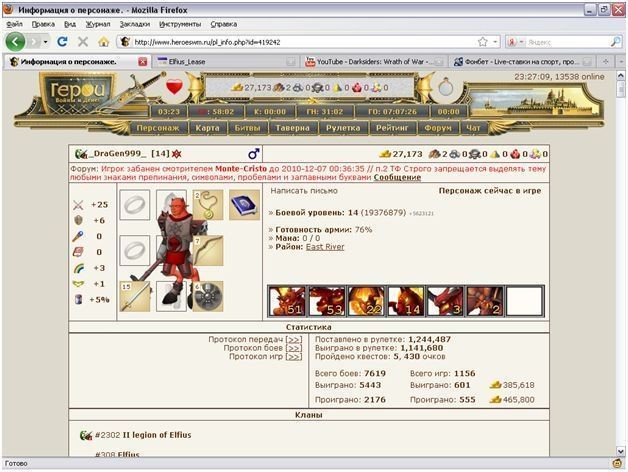Image resolution: width=628 pixels, height=472 pixels.
Task: Reload the page with the refresh icon
Action: pyautogui.click(x=62, y=41)
